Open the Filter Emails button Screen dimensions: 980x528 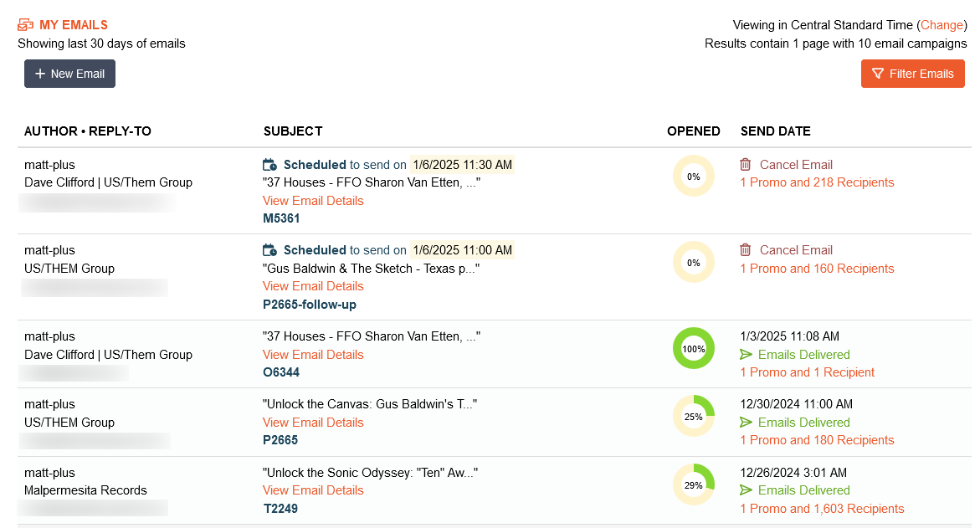click(912, 74)
